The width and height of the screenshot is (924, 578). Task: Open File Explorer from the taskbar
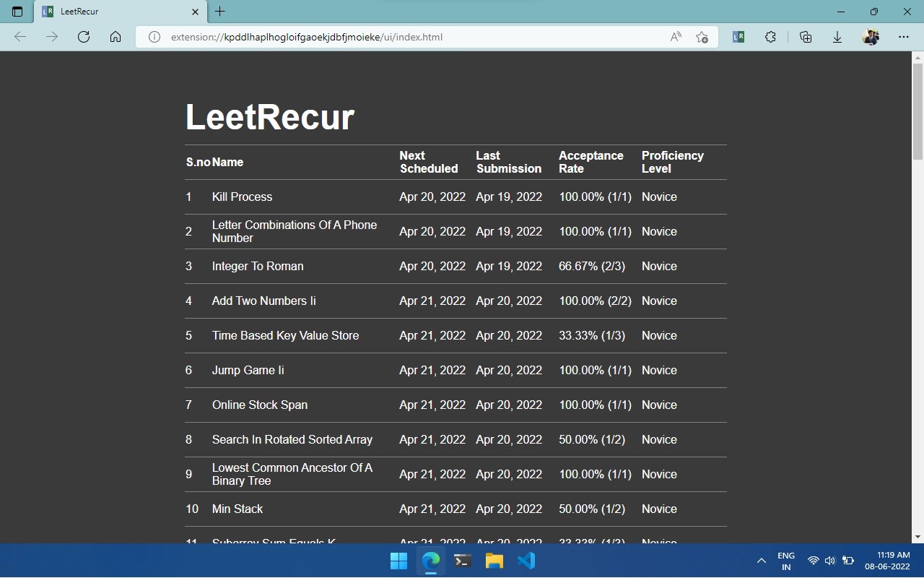click(494, 560)
